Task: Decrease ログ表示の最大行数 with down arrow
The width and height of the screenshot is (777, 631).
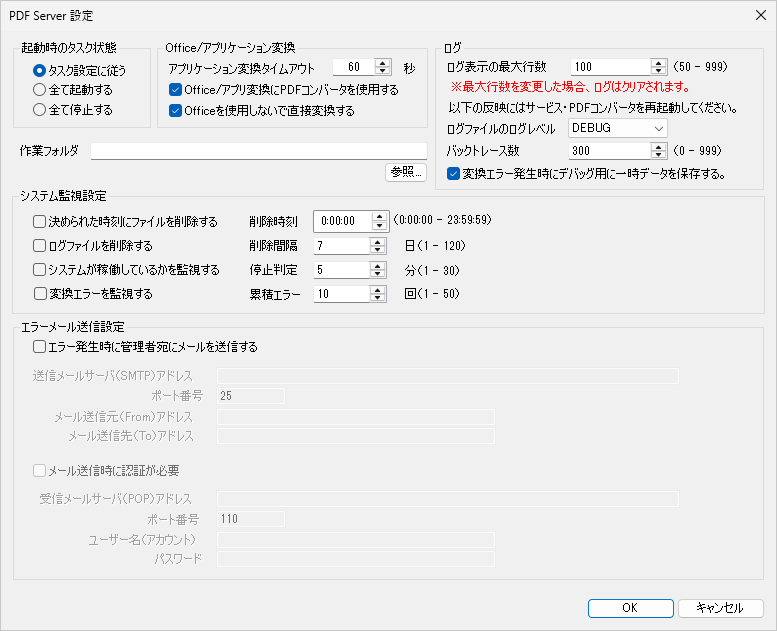Action: (658, 71)
